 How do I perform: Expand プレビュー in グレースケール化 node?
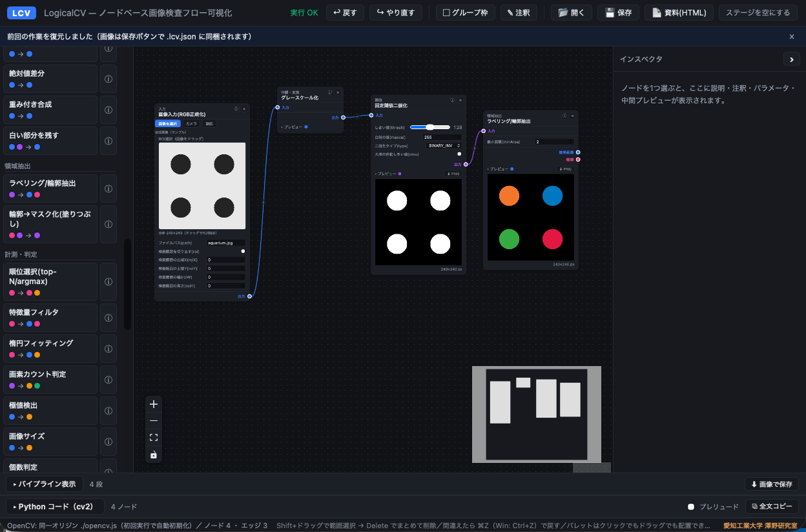[294, 127]
